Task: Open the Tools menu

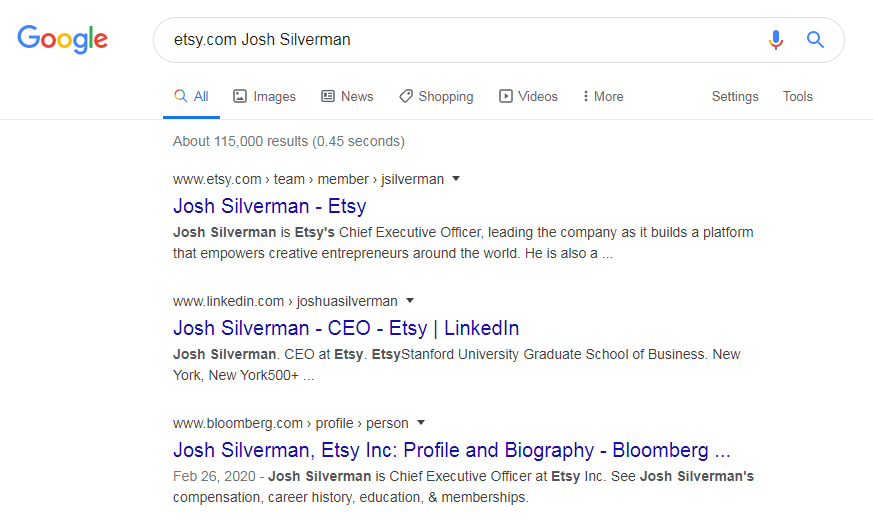Action: 797,96
